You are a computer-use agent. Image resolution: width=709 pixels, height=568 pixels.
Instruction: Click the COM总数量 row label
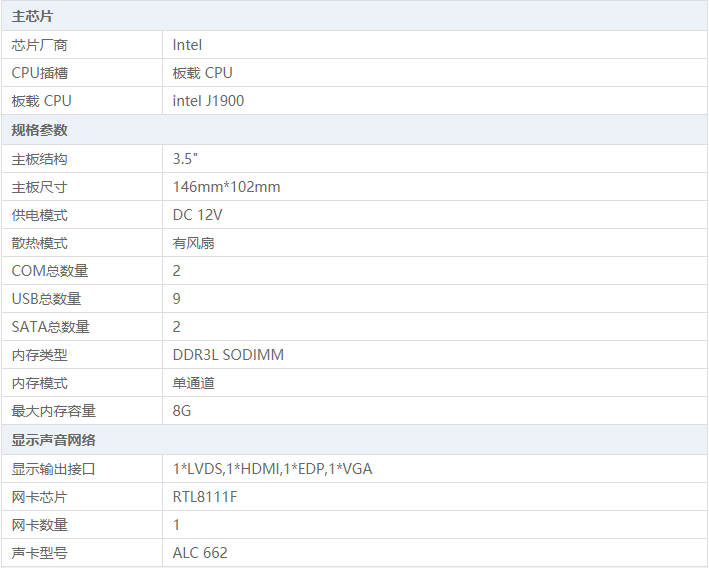pyautogui.click(x=50, y=271)
